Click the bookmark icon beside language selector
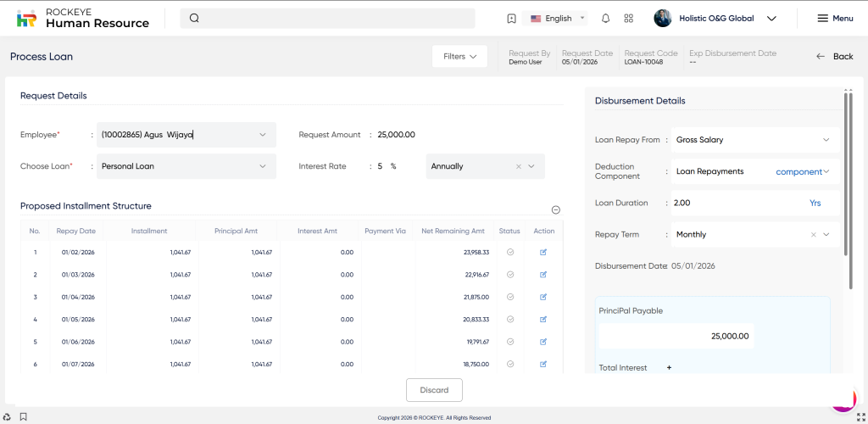The height and width of the screenshot is (424, 868). 511,19
